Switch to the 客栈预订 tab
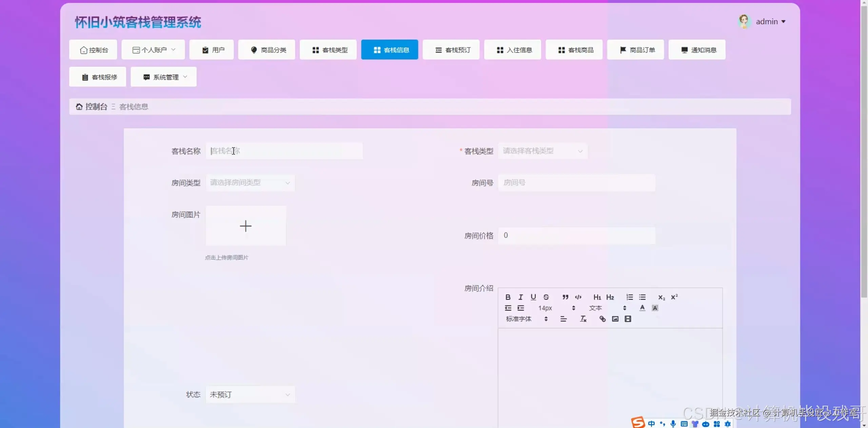The width and height of the screenshot is (868, 428). point(451,50)
